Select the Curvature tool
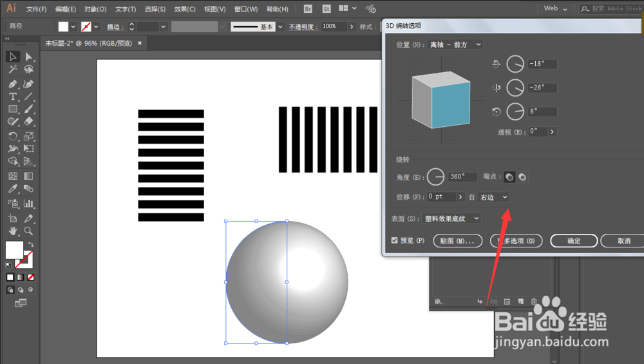Screen dimensions: 644x364 (28, 84)
